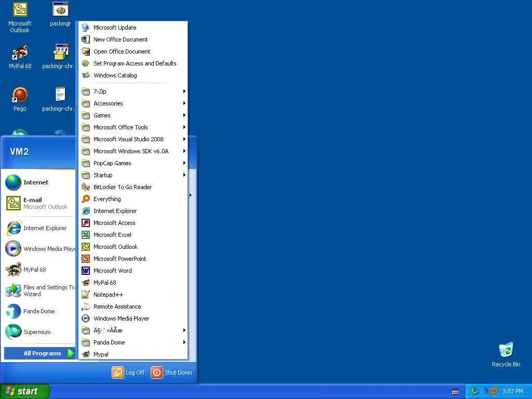Image resolution: width=532 pixels, height=399 pixels.
Task: Open BitLocker To Go Reader
Action: 134,187
